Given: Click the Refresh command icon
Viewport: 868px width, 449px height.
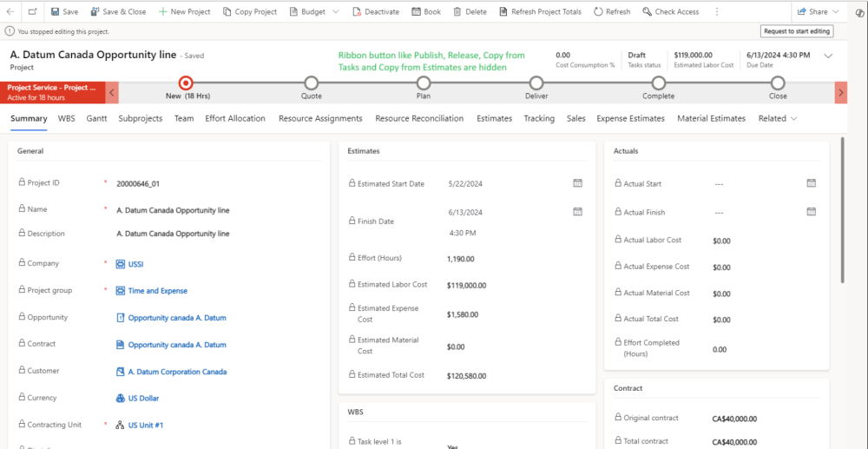Looking at the screenshot, I should coord(599,12).
